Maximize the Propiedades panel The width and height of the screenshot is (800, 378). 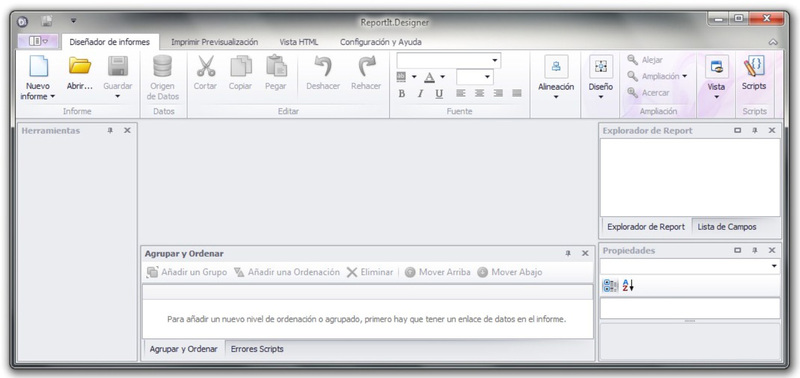pyautogui.click(x=737, y=250)
